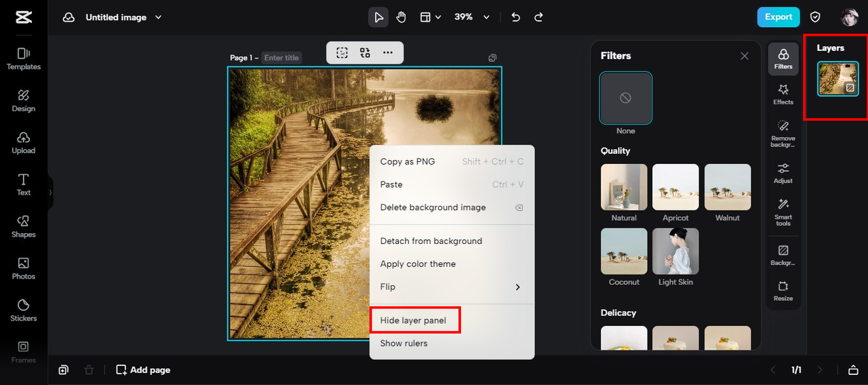Click the duplicate page icon in bottom bar

point(63,370)
